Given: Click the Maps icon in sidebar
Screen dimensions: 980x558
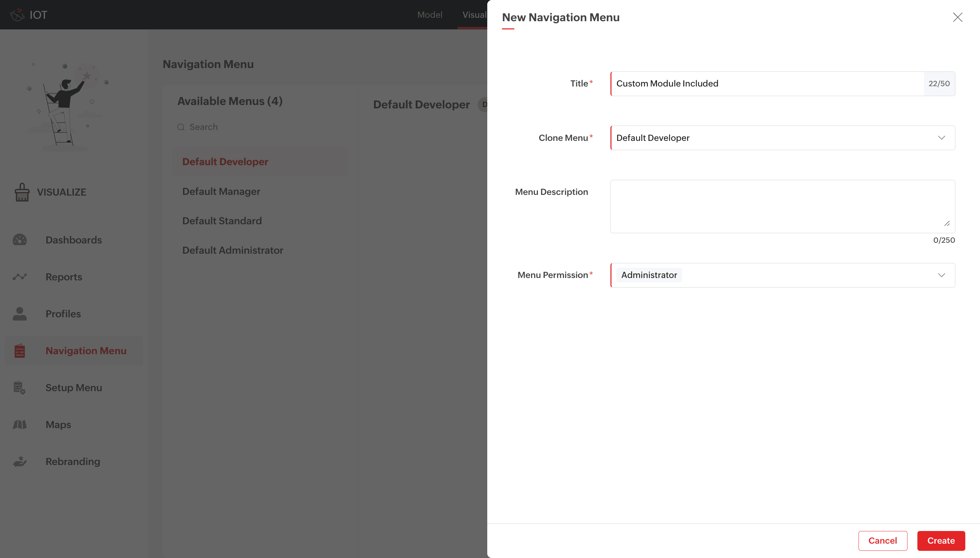Looking at the screenshot, I should (20, 425).
